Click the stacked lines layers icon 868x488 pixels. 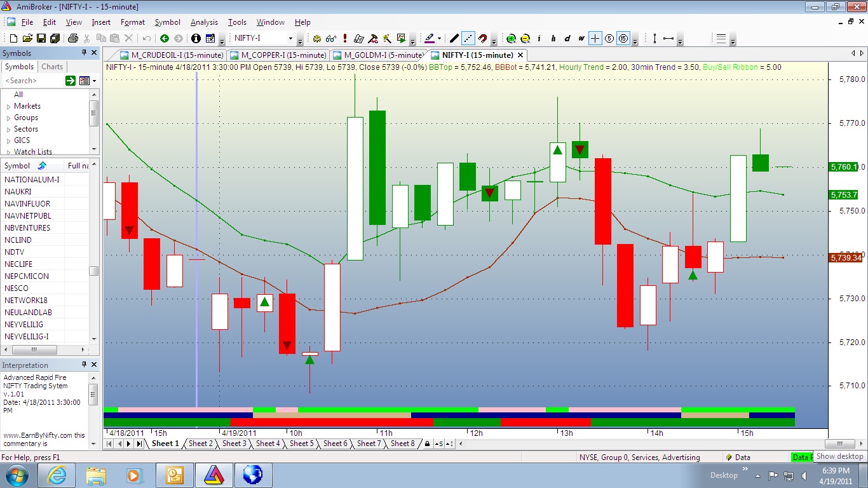(x=721, y=38)
